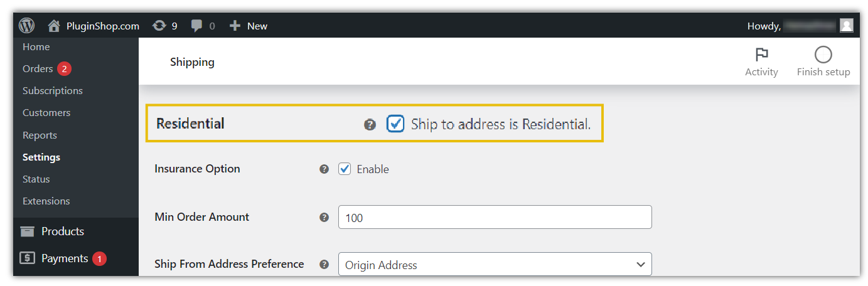Click the Min Order Amount input field
This screenshot has width=868, height=286.
coord(495,217)
